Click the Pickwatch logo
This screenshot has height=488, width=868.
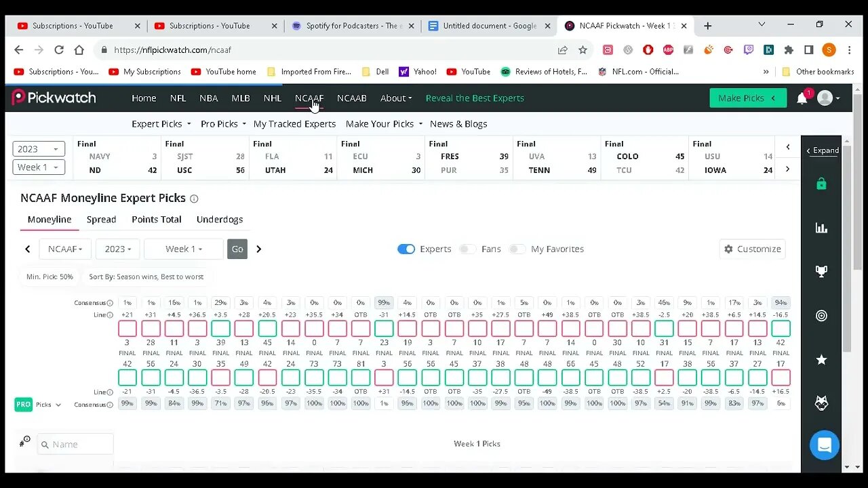coord(54,98)
